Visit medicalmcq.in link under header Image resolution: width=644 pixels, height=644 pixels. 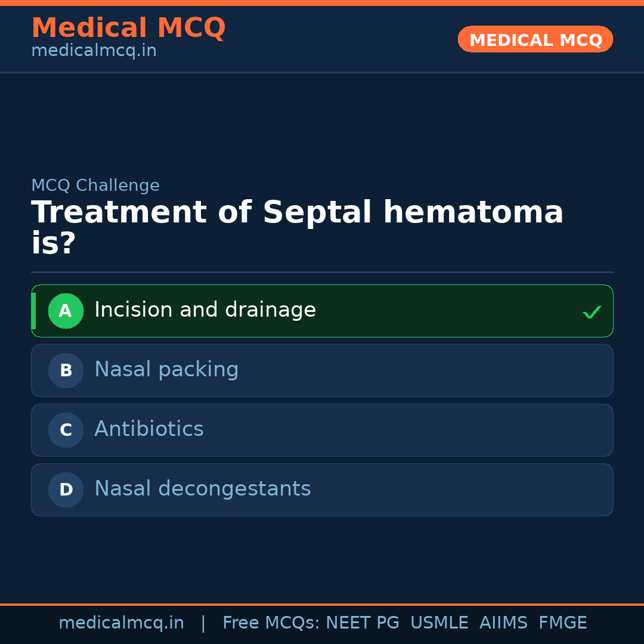click(x=94, y=51)
